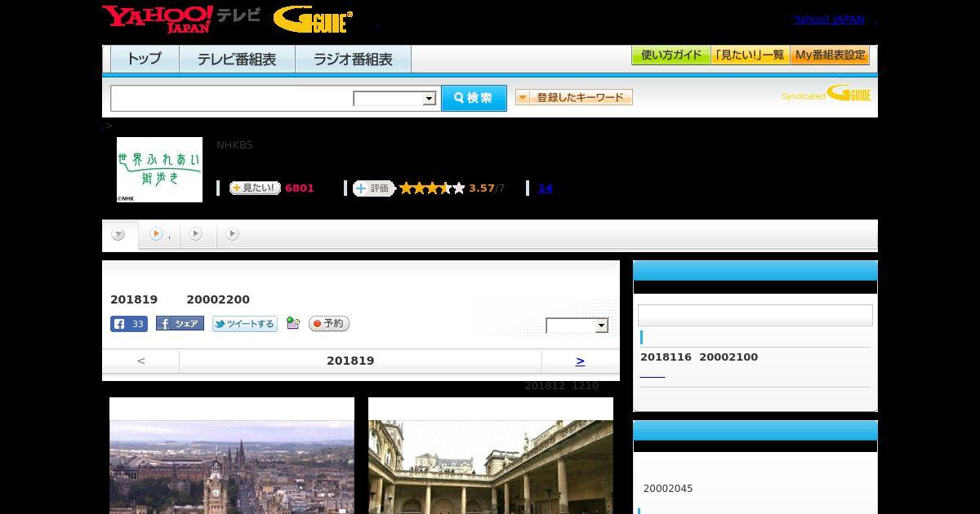Viewport: 980px width, 514px height.
Task: Follow the Yahoo! JAPAN link
Action: (829, 19)
